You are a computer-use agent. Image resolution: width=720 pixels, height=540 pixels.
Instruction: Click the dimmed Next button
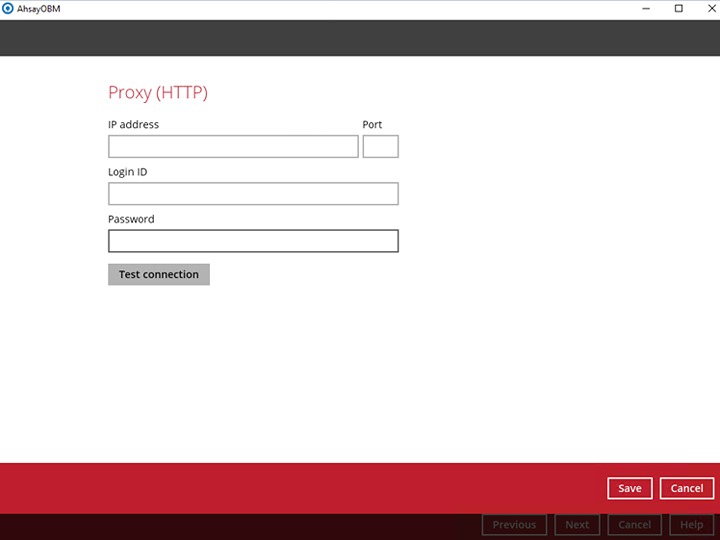[577, 525]
